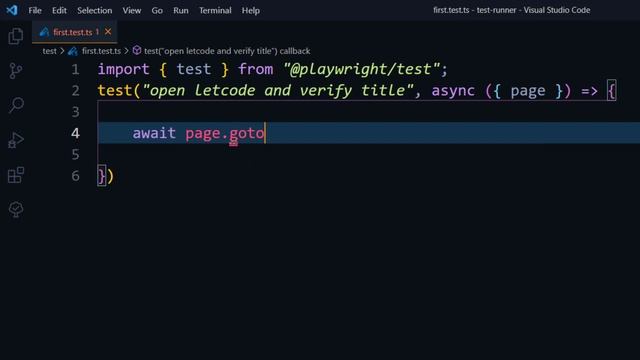
Task: Open the Terminal menu
Action: click(215, 11)
